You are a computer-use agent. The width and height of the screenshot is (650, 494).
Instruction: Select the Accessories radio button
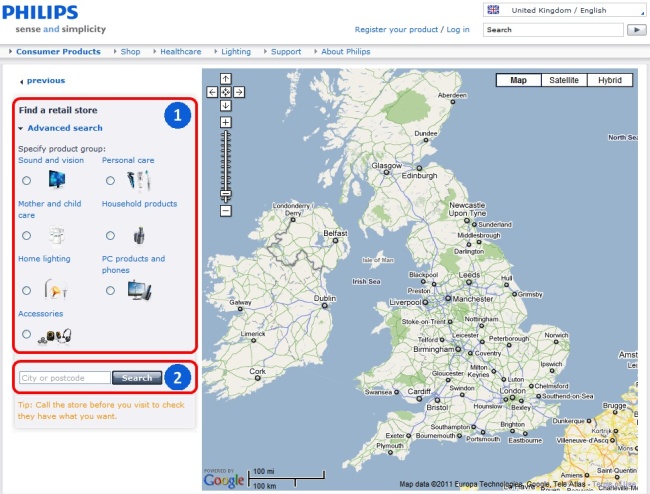point(27,334)
